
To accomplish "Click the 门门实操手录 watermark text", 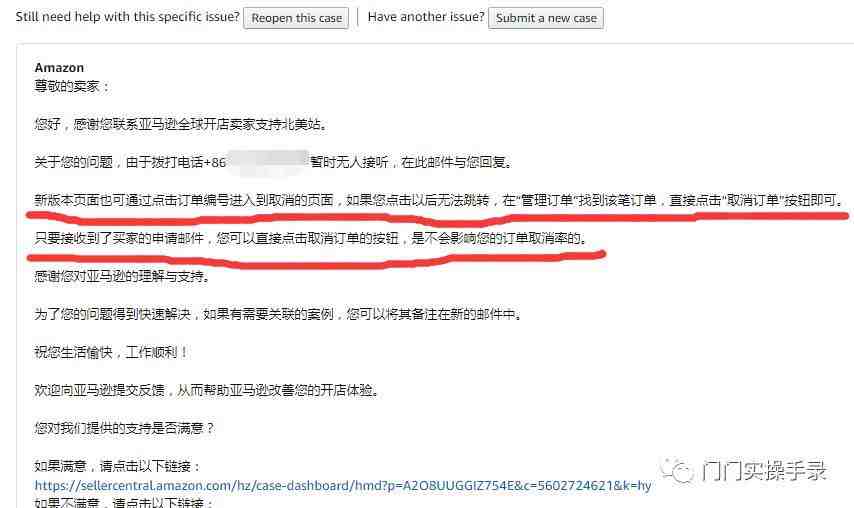I will tap(764, 470).
